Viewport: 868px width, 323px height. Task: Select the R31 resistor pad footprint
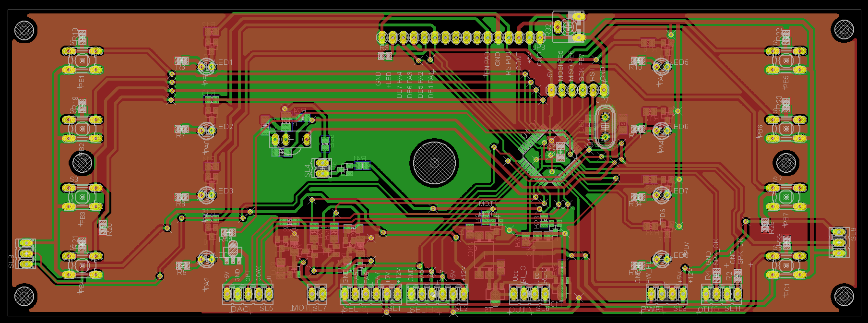385,56
